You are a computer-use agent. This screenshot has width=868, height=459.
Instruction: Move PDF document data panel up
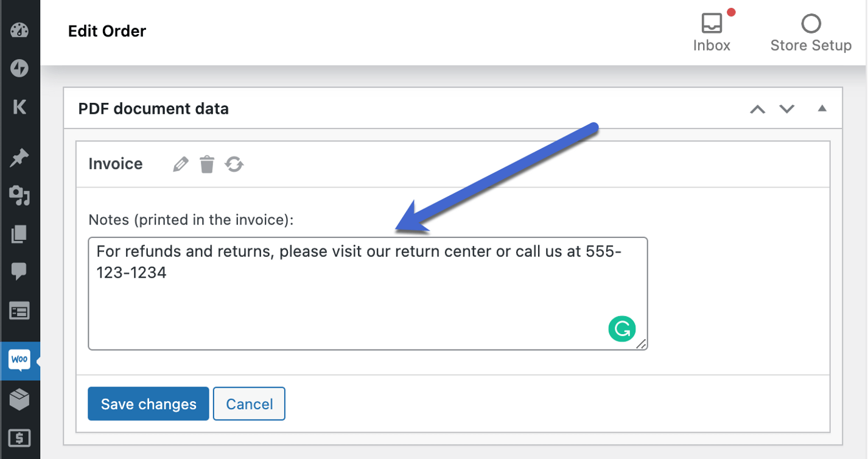[757, 110]
